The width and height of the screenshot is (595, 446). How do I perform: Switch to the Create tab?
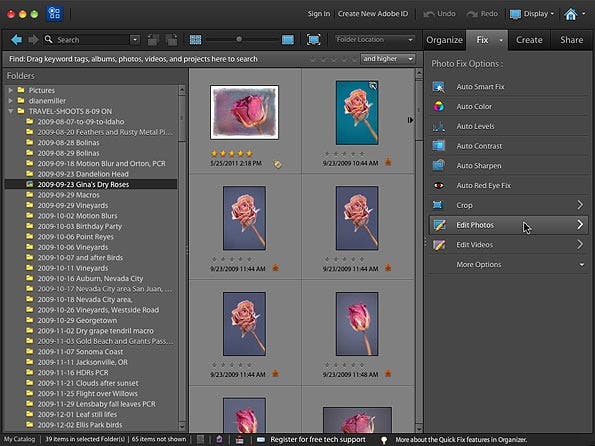click(529, 40)
